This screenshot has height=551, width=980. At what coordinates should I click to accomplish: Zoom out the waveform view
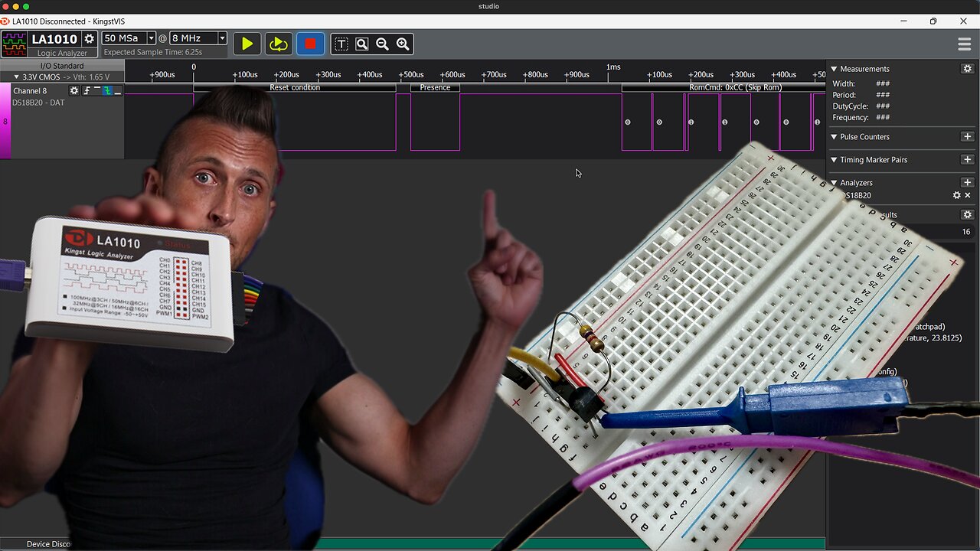(383, 44)
